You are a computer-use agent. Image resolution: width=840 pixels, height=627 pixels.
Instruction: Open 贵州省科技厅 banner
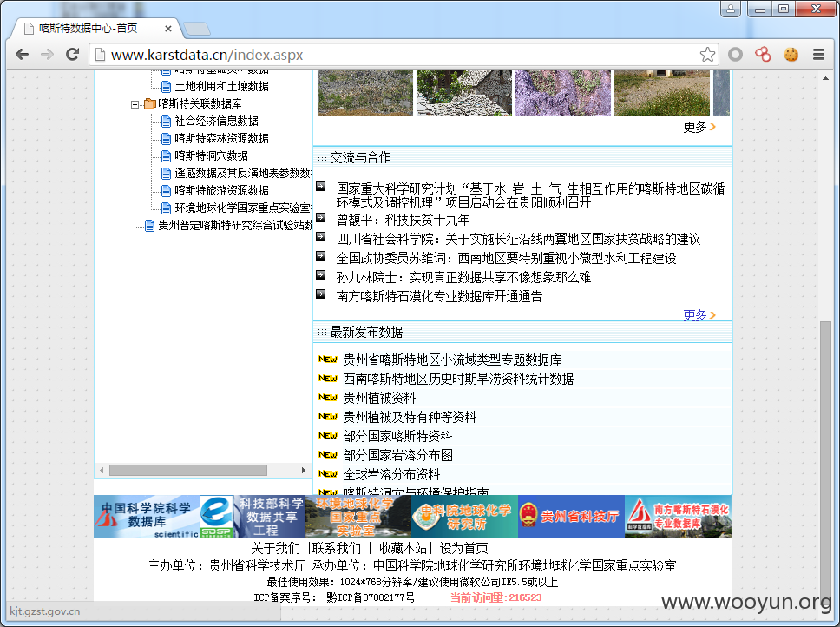pos(571,517)
